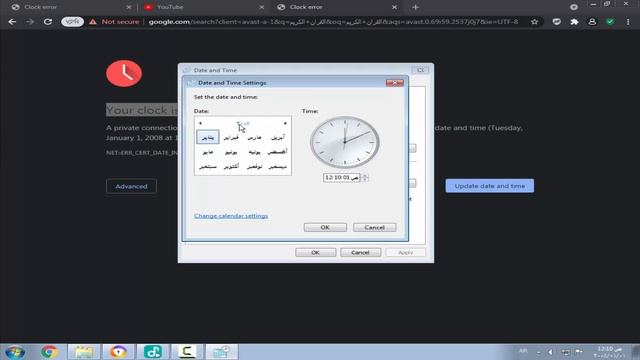Select month أبريل (April) in calendar
Screen dimensions: 640x360
[278, 137]
